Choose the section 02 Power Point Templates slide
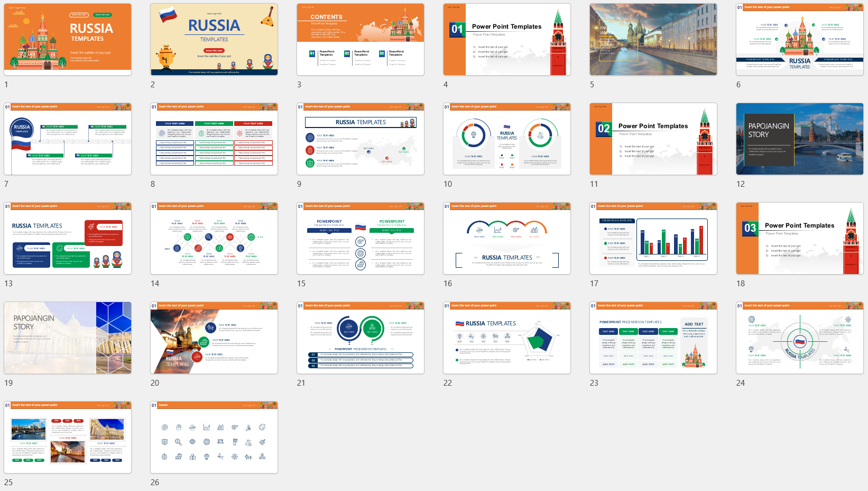This screenshot has width=868, height=491. point(653,139)
